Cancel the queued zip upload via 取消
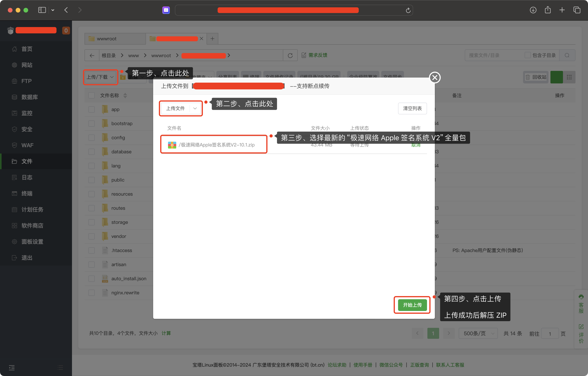Screen dimensions: 588x376 point(416,145)
